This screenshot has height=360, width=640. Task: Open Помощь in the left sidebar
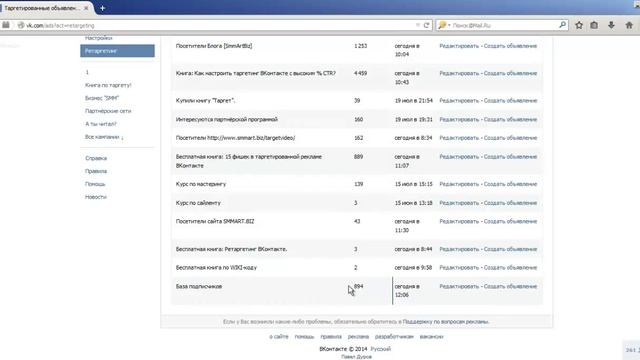coord(95,184)
